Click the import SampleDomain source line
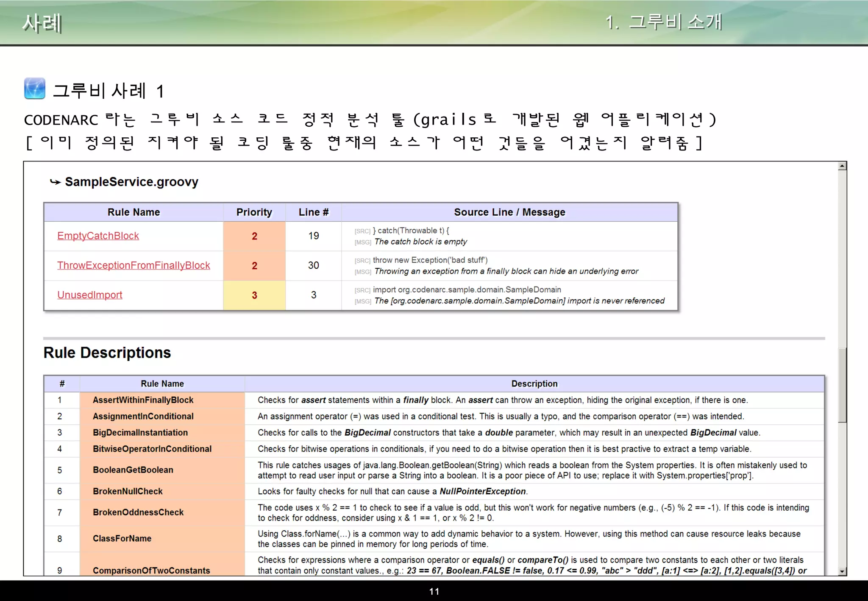 point(467,290)
